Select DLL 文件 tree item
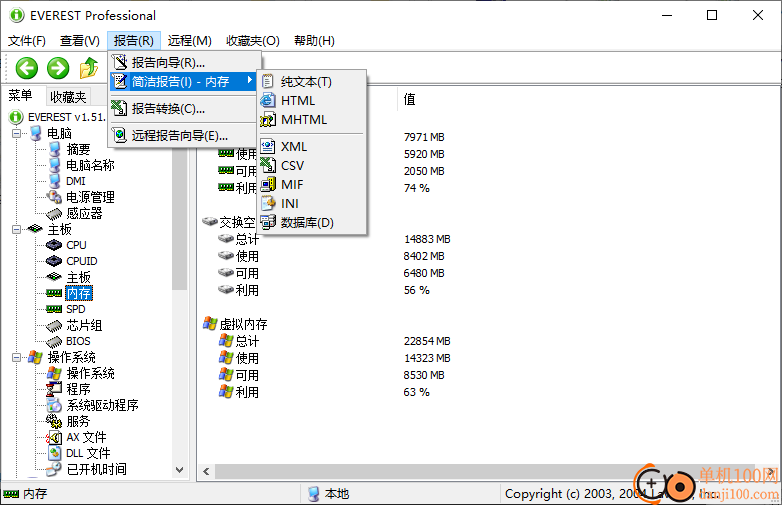The width and height of the screenshot is (782, 505). click(x=88, y=453)
